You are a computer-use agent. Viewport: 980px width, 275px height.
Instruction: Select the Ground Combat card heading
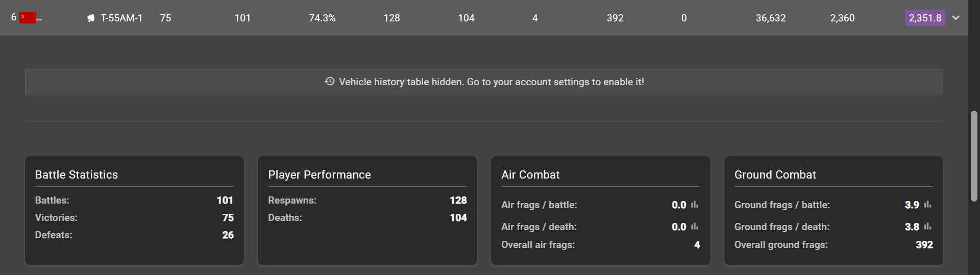[x=775, y=174]
